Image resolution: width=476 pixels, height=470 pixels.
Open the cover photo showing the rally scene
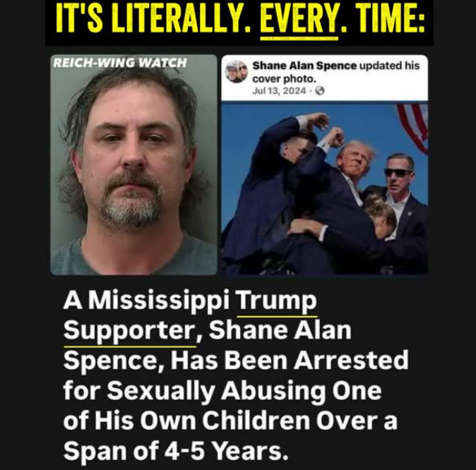325,188
